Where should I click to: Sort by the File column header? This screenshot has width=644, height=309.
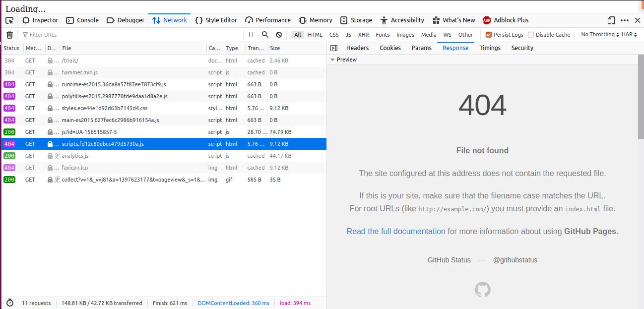133,48
